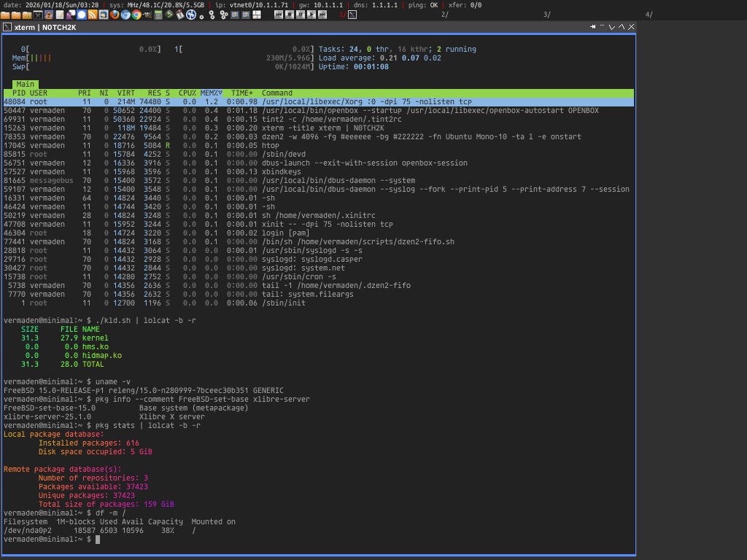The width and height of the screenshot is (747, 560).
Task: Launch the terminal icon in the top panel
Action: click(38, 15)
